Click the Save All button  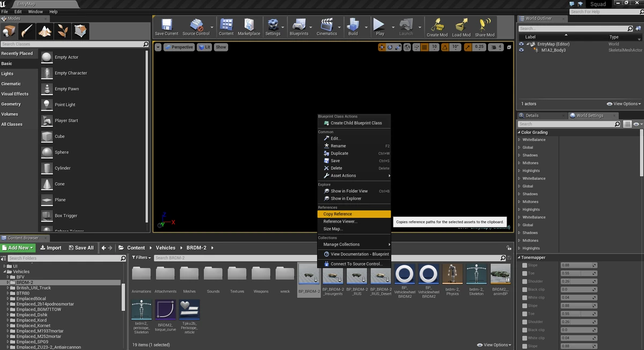click(81, 248)
